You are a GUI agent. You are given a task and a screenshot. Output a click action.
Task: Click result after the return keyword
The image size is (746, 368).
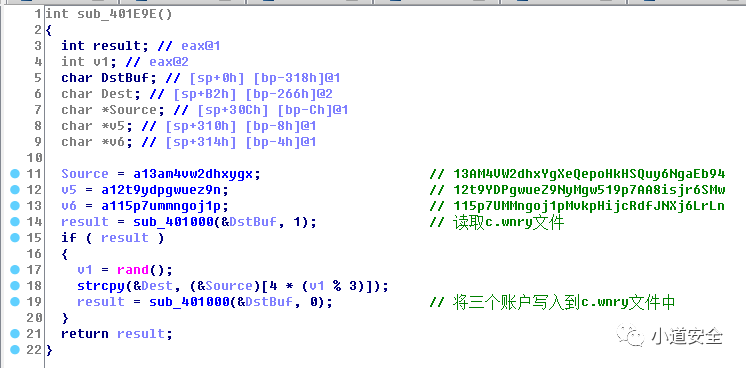point(141,334)
